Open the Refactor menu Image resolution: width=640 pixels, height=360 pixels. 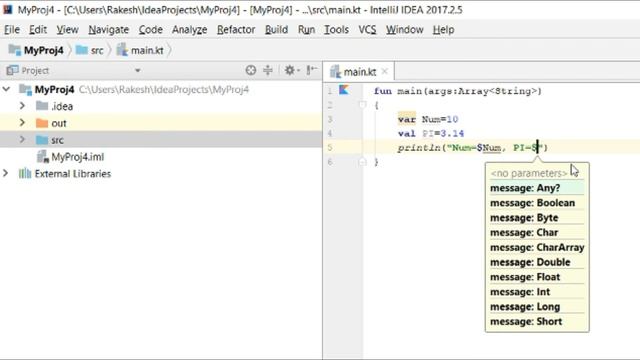click(x=236, y=30)
